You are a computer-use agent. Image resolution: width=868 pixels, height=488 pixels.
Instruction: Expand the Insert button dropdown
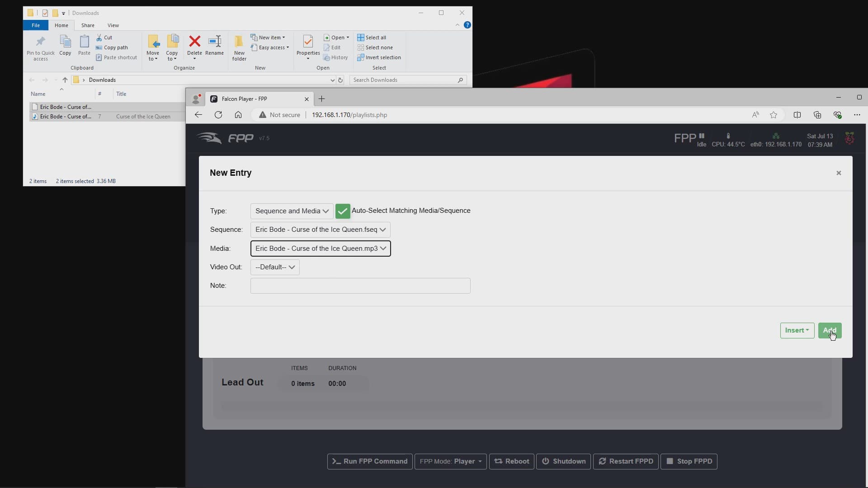pyautogui.click(x=797, y=330)
